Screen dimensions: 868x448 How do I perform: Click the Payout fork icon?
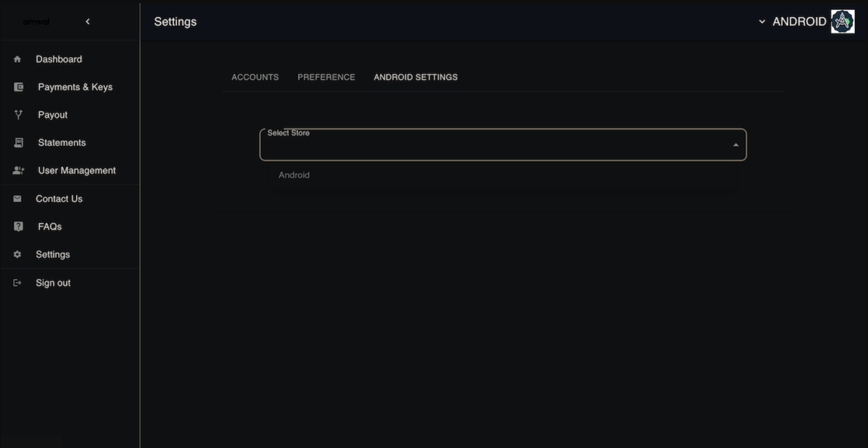[x=18, y=115]
